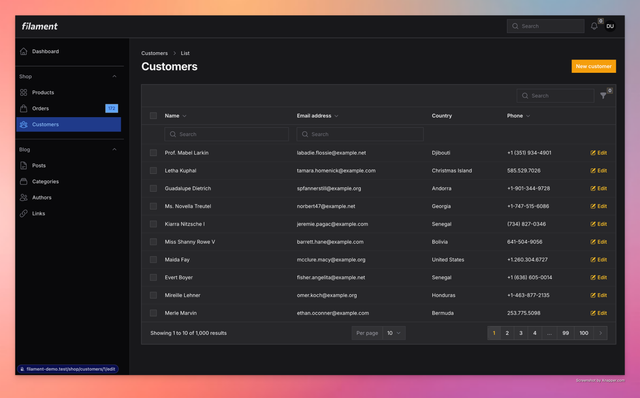Click the table filter funnel icon

pyautogui.click(x=603, y=96)
